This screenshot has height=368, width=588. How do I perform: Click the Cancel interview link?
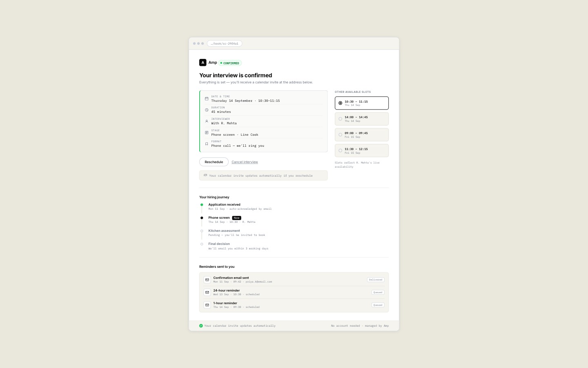(x=245, y=162)
